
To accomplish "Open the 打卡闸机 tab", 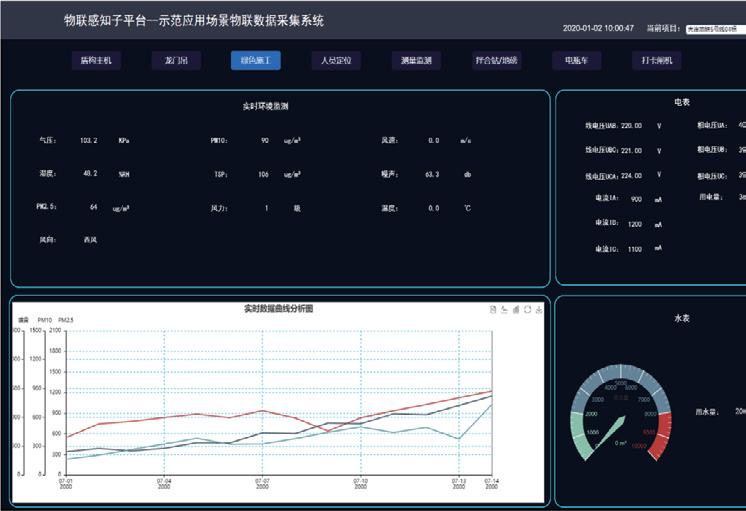I will [x=657, y=60].
